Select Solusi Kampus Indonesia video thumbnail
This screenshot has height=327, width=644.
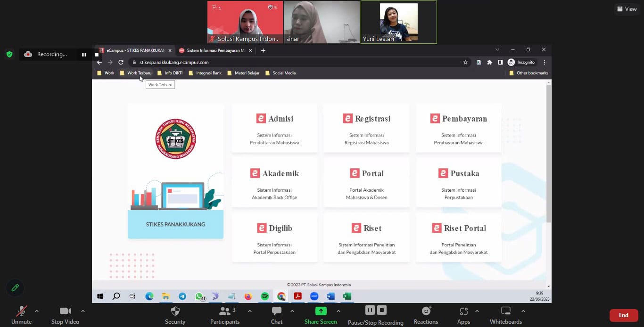click(x=245, y=22)
